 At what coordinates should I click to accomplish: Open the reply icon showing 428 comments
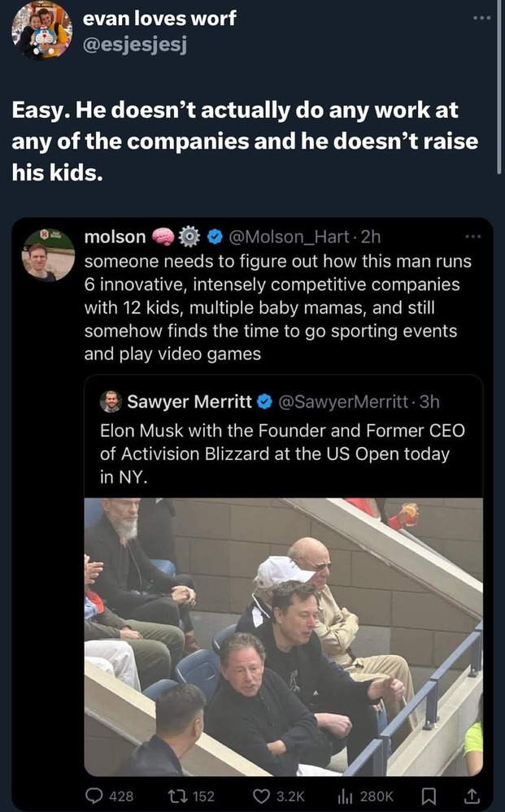(x=98, y=796)
